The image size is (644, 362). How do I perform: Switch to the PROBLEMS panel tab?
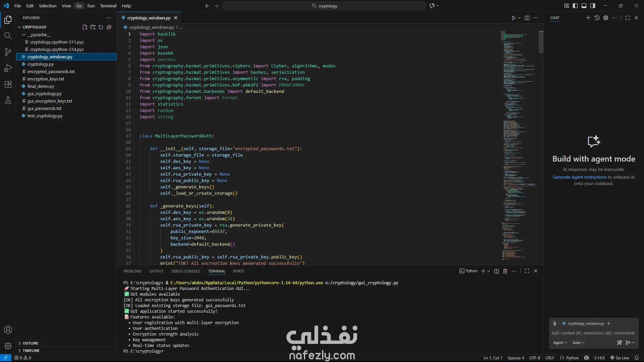[x=132, y=271]
